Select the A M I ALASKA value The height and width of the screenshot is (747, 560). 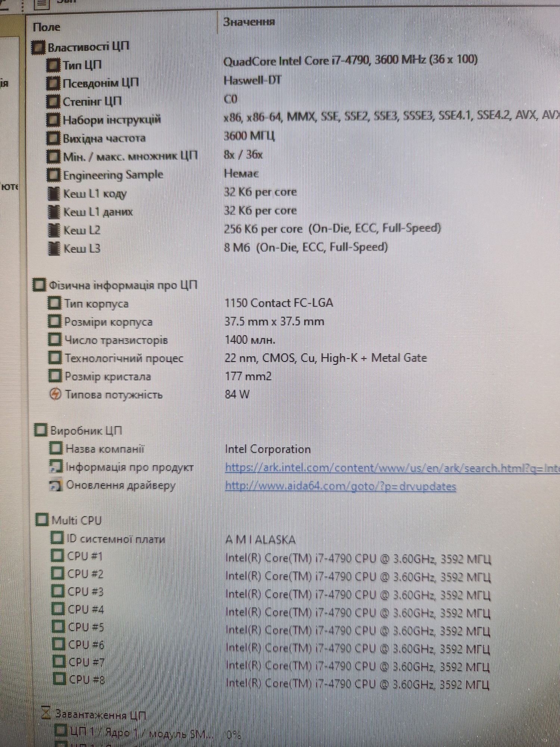click(261, 540)
